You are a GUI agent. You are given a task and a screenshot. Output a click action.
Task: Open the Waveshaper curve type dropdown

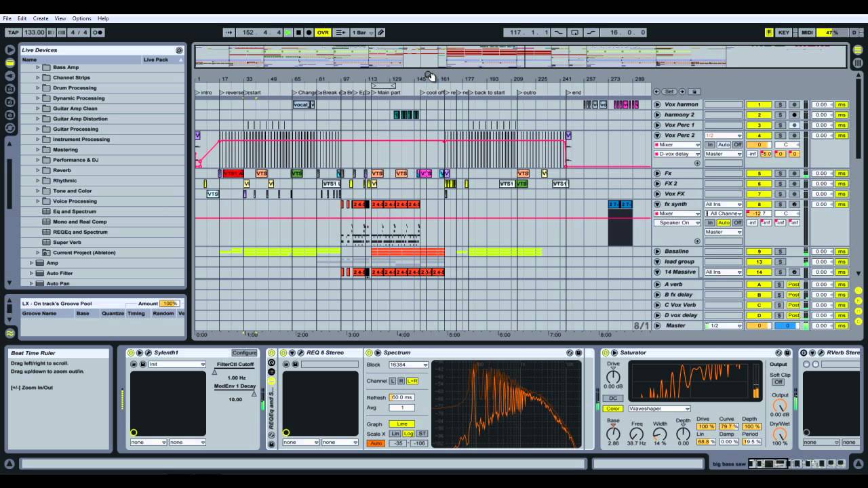[x=659, y=409]
